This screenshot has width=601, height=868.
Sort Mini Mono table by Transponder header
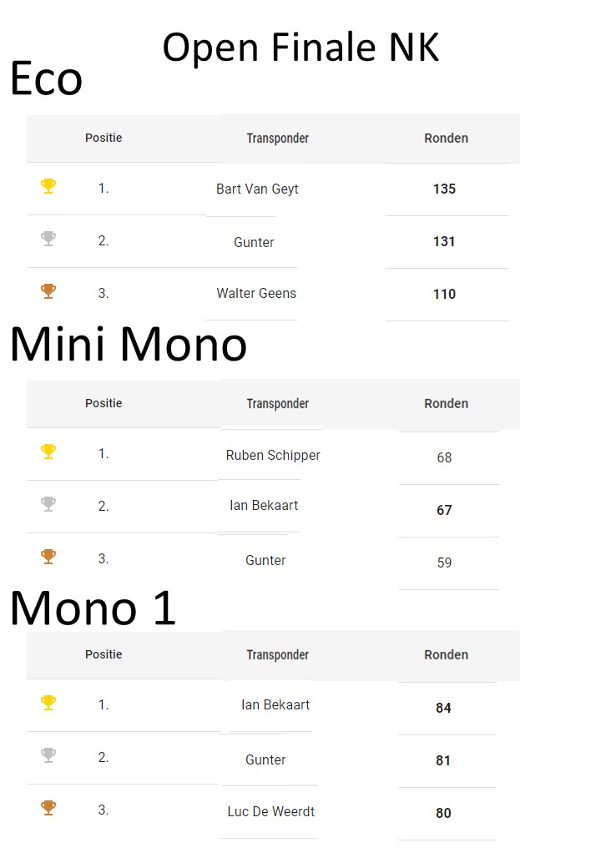coord(278,404)
